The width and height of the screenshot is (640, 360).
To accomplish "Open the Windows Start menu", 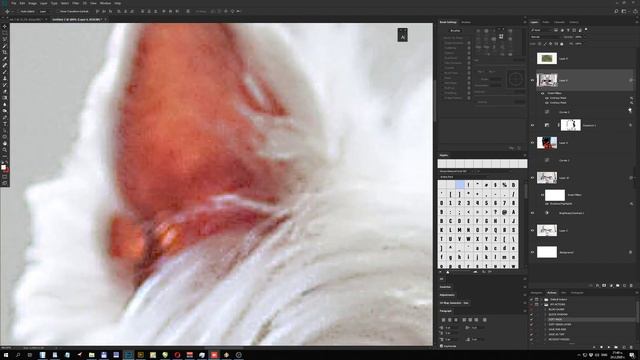I will point(6,355).
